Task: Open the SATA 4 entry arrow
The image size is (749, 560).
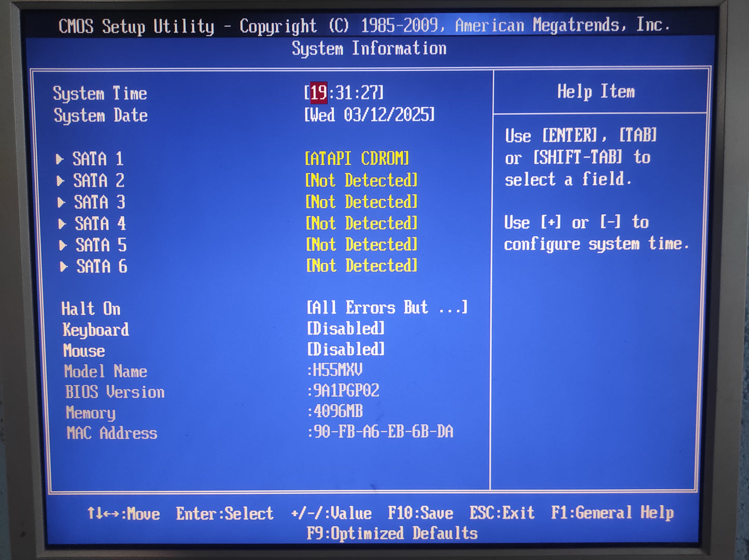Action: 62,224
